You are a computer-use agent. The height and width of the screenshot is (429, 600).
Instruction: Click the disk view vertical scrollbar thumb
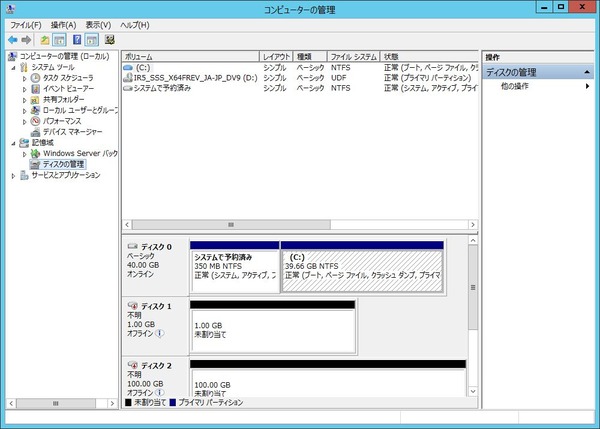(473, 287)
